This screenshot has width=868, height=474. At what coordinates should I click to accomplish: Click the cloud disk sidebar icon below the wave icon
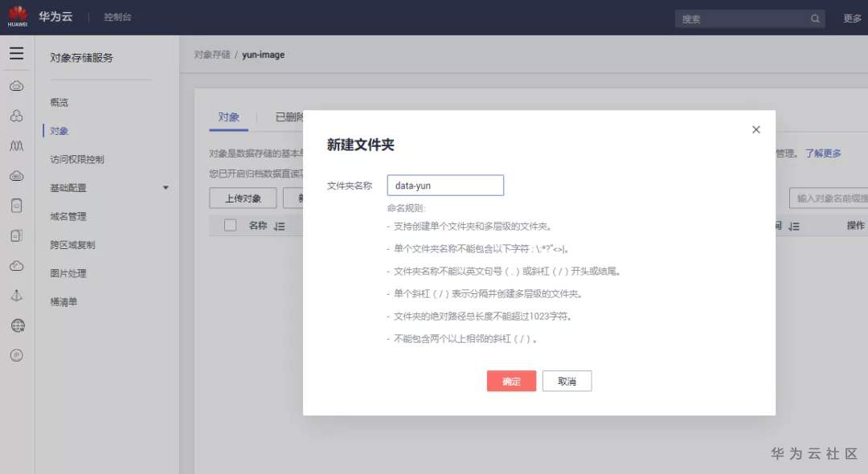(17, 176)
